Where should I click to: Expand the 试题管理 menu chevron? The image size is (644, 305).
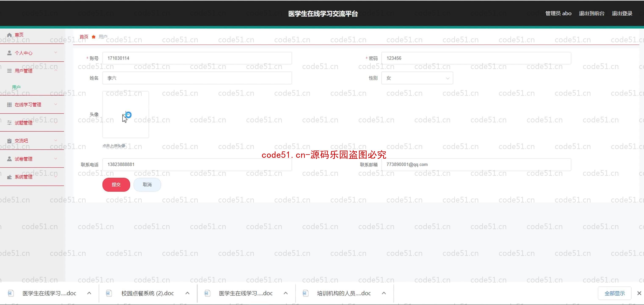click(56, 122)
